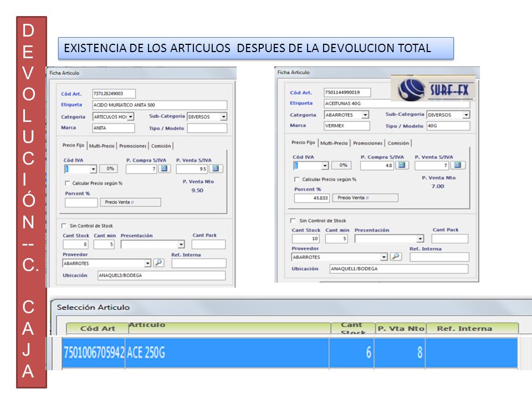Open Comisión tab in left Ficha
Image resolution: width=532 pixels, height=399 pixels.
point(161,146)
